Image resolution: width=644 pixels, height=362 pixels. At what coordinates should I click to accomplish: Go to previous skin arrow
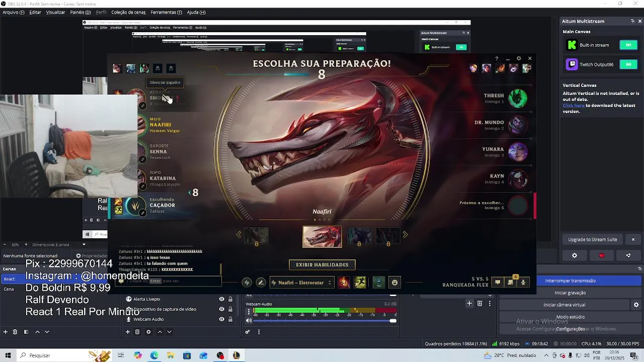tap(238, 234)
